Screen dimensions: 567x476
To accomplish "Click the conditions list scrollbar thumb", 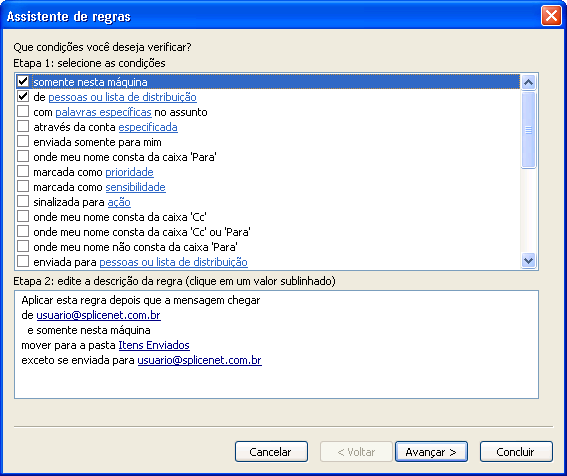I will tap(528, 130).
